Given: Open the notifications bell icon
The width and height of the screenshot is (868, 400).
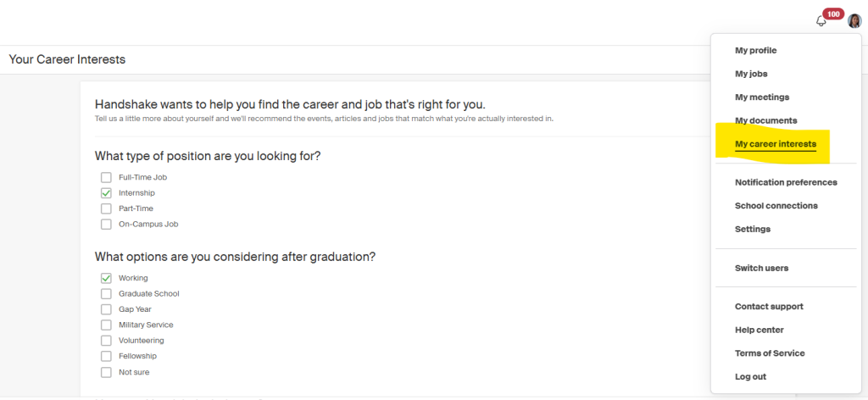Looking at the screenshot, I should (x=821, y=21).
